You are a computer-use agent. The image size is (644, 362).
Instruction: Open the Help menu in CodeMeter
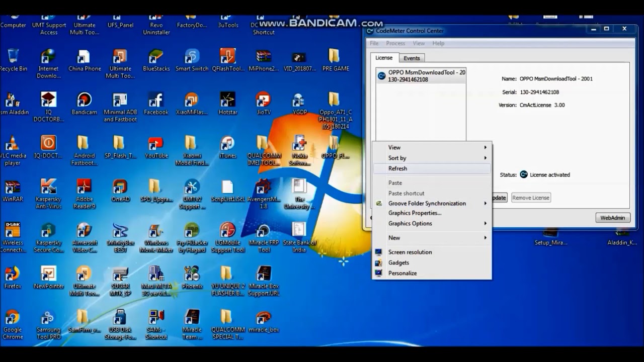438,43
